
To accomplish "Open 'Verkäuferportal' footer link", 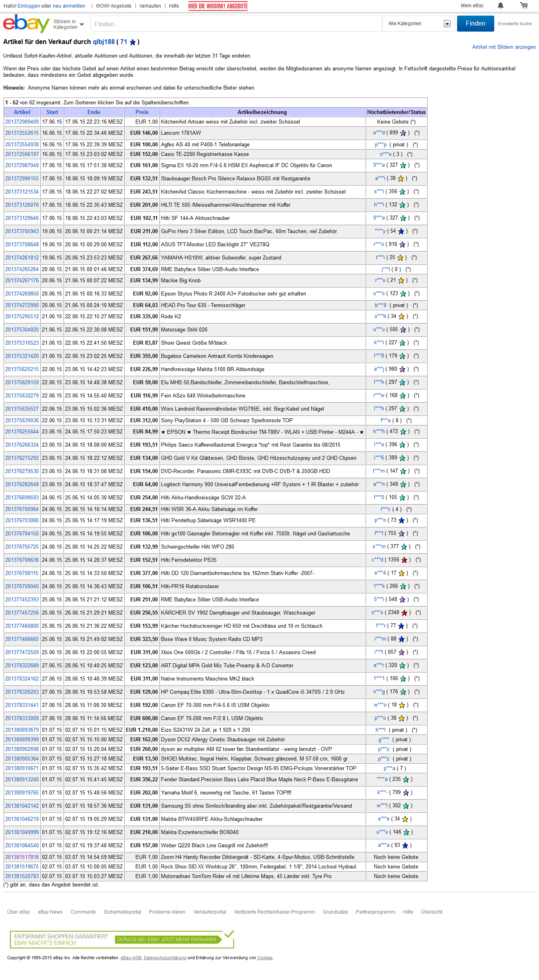I will tap(210, 912).
